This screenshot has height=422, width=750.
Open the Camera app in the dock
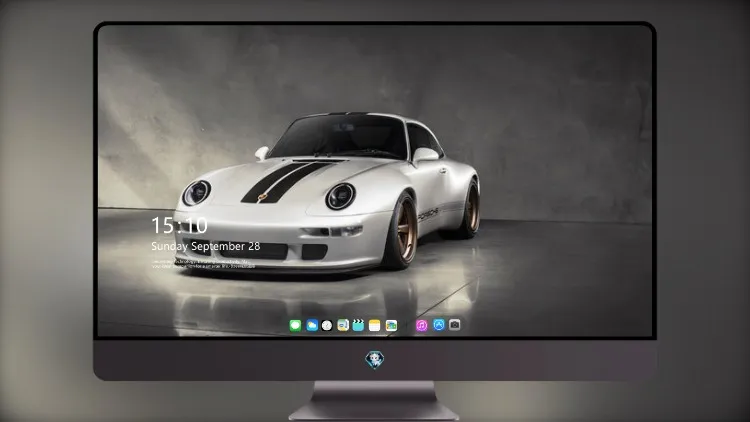tap(454, 325)
